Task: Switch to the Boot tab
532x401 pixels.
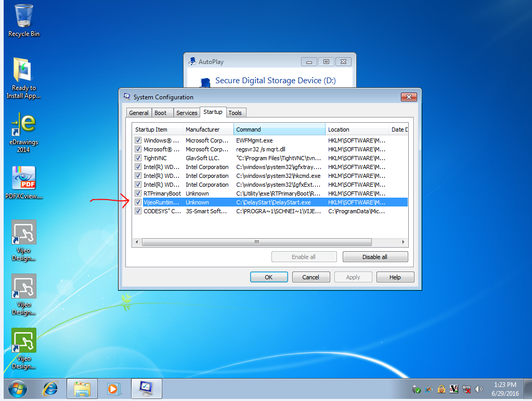Action: click(161, 113)
